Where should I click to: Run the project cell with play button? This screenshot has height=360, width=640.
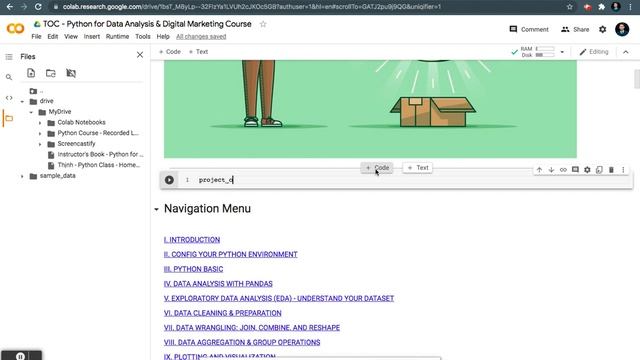pyautogui.click(x=169, y=180)
